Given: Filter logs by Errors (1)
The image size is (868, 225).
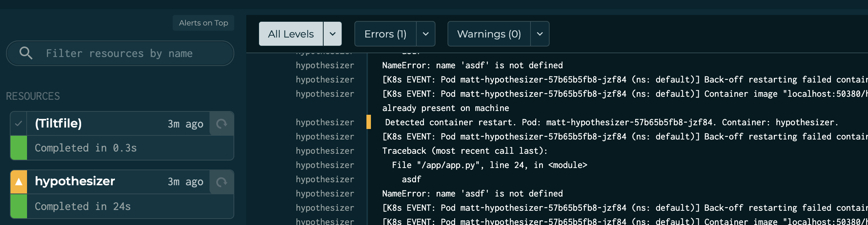Looking at the screenshot, I should point(386,34).
